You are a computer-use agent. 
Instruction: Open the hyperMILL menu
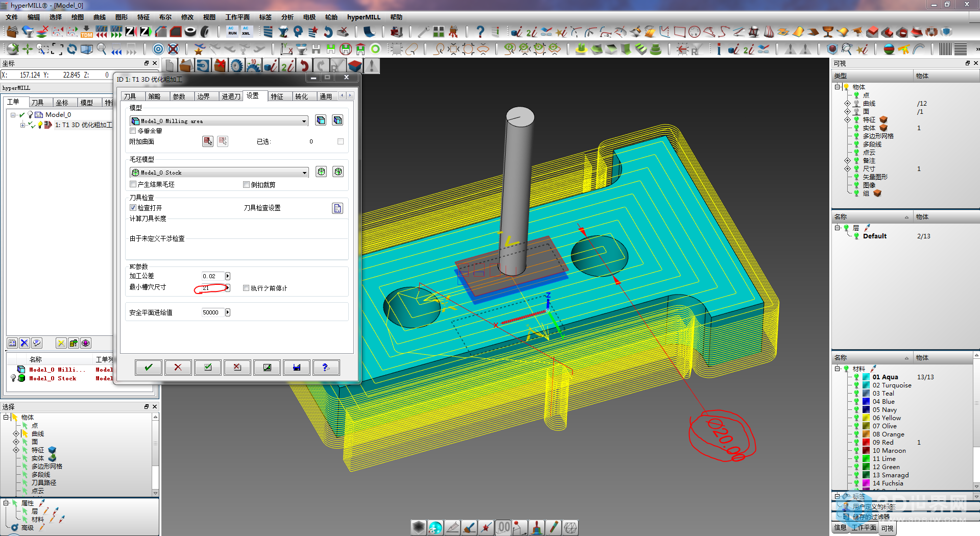click(364, 17)
